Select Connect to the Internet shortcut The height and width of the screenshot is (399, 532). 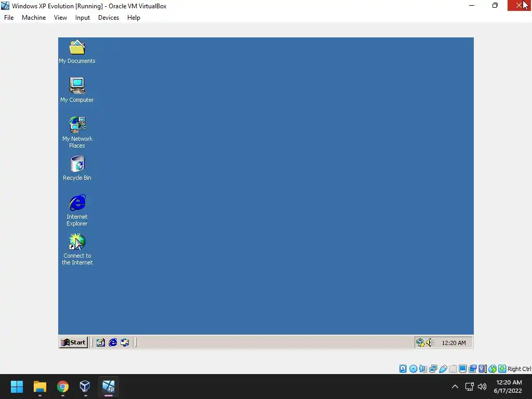tap(77, 249)
